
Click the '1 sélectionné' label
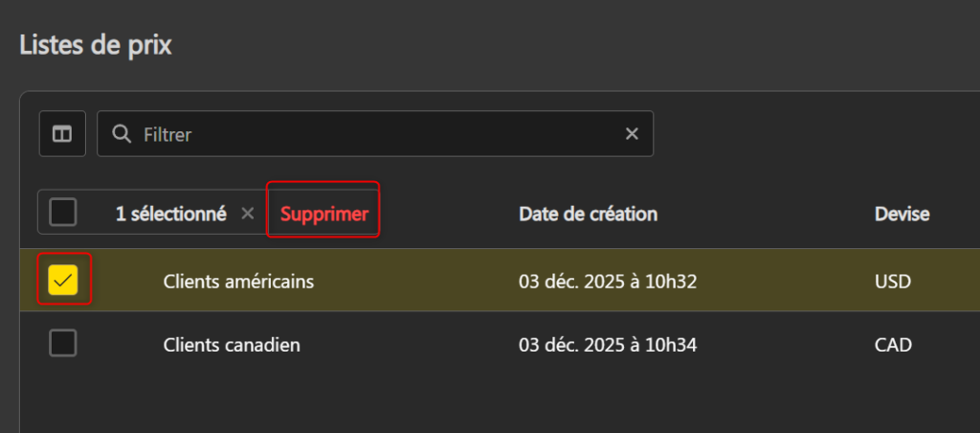(170, 214)
